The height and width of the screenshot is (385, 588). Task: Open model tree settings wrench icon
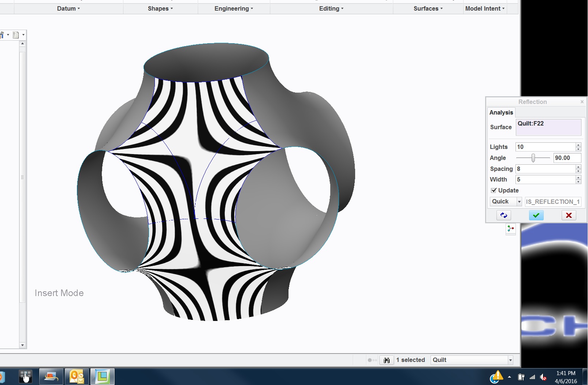pos(2,35)
